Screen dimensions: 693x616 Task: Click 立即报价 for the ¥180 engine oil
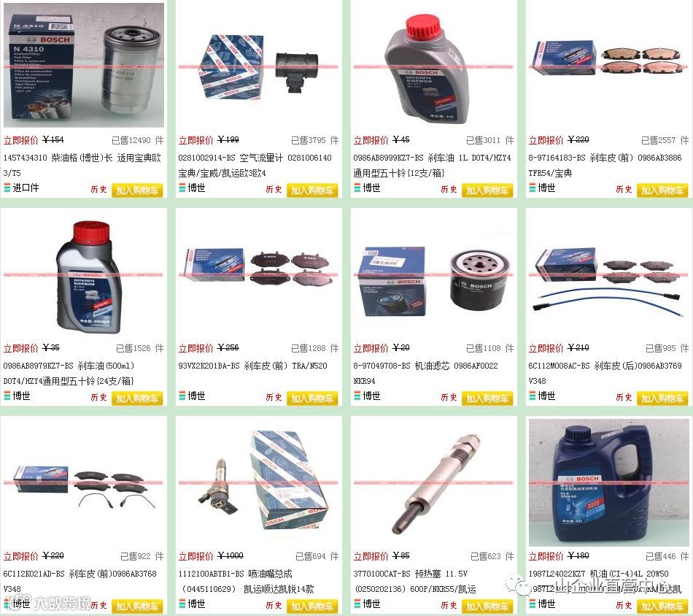546,556
